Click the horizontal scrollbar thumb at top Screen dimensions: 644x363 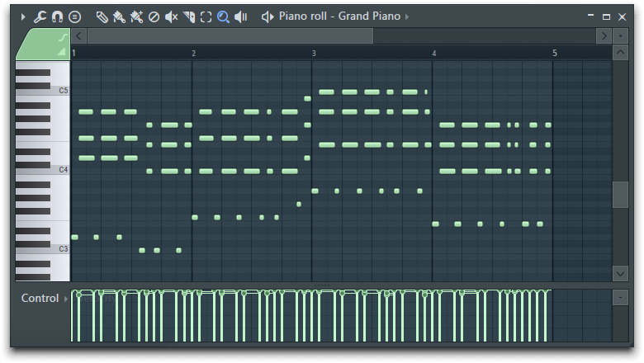pyautogui.click(x=230, y=35)
